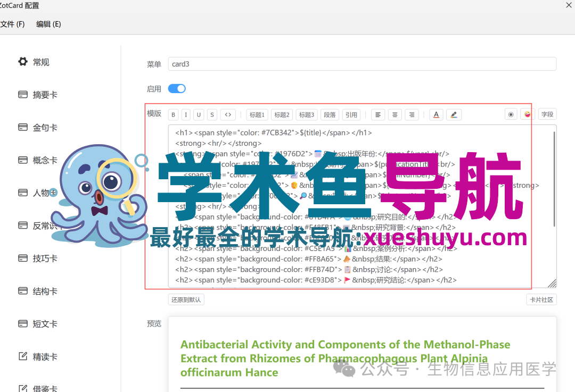The width and height of the screenshot is (575, 392).
Task: Click the 讨论 line in template code
Action: pyautogui.click(x=309, y=269)
